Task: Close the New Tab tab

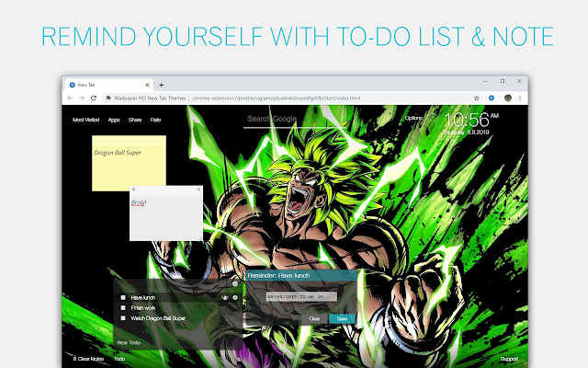Action: (x=147, y=85)
